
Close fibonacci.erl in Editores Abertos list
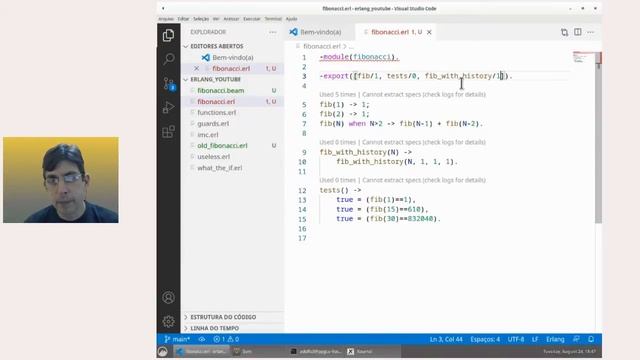196,69
